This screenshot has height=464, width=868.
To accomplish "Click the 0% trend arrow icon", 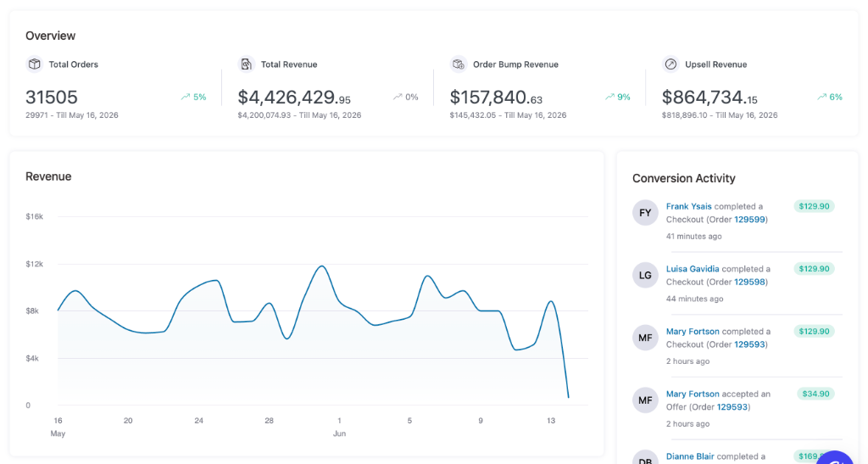I will coord(398,97).
